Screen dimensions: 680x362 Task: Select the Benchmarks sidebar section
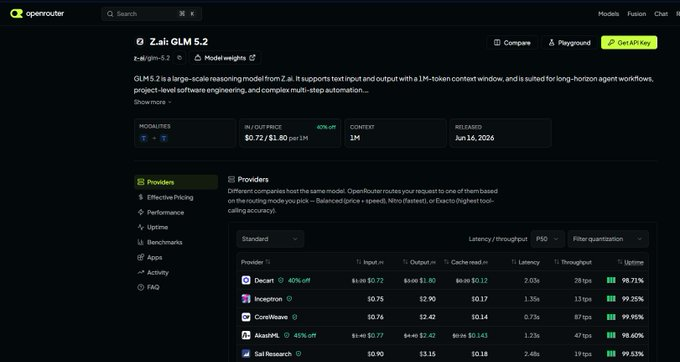pyautogui.click(x=176, y=242)
